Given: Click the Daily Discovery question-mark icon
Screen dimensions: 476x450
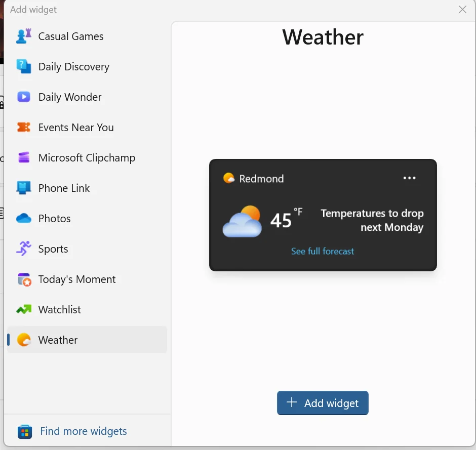Looking at the screenshot, I should pos(24,66).
